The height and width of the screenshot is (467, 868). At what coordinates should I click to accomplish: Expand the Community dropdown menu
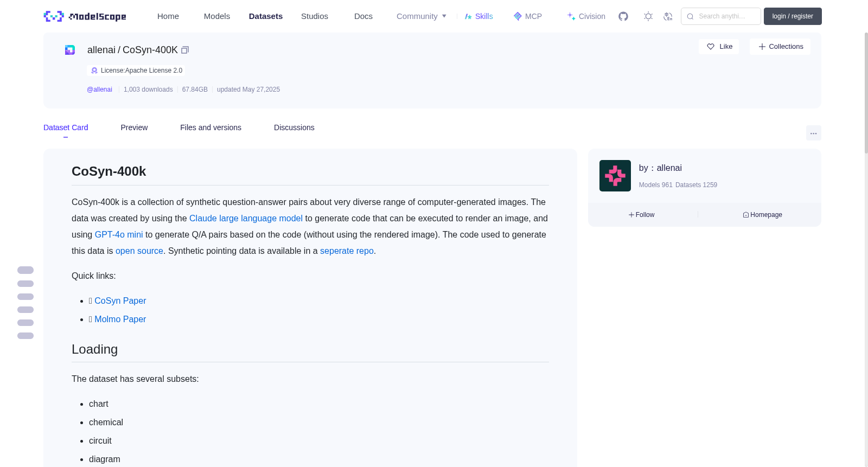(x=422, y=16)
